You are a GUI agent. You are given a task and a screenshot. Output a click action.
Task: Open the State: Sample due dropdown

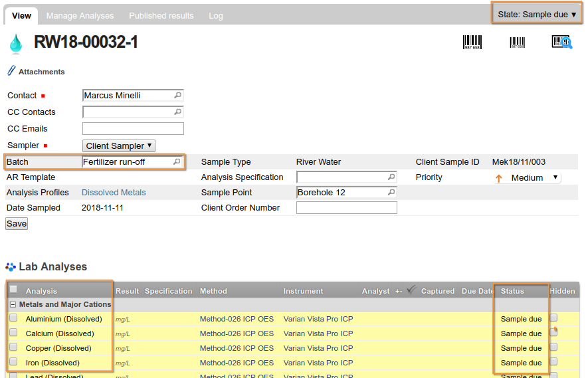[x=537, y=14]
